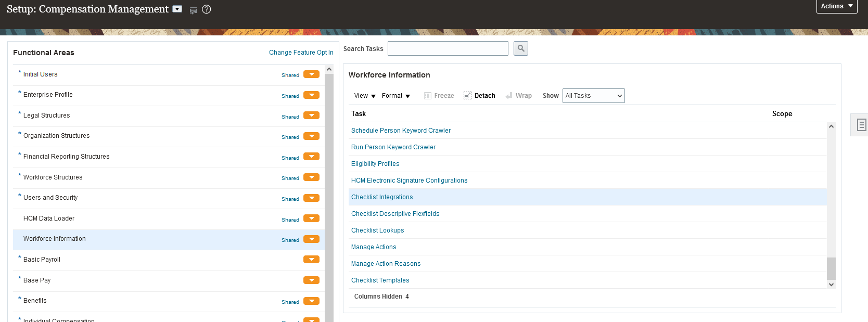Open the Show All Tasks combo box
Viewport: 868px width, 322px height.
click(594, 96)
